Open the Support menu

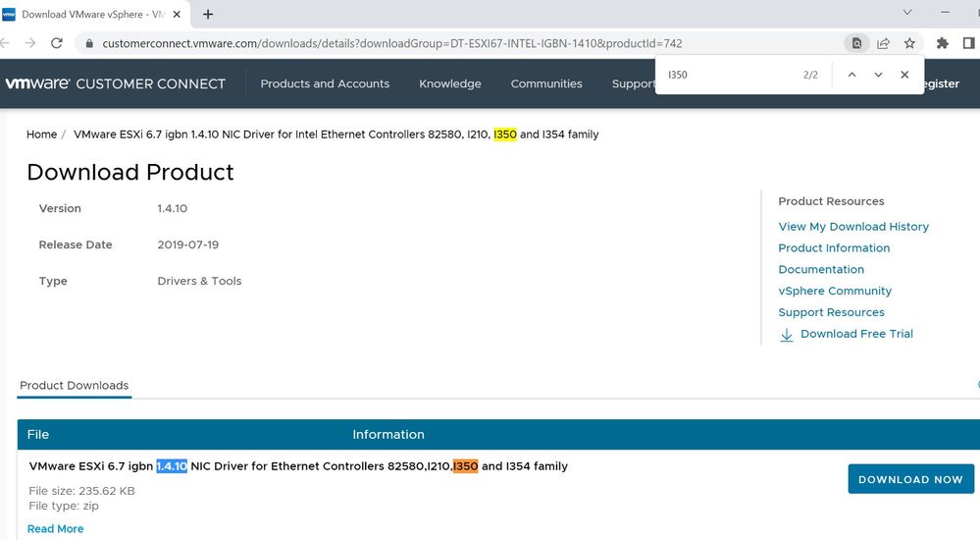pyautogui.click(x=633, y=83)
